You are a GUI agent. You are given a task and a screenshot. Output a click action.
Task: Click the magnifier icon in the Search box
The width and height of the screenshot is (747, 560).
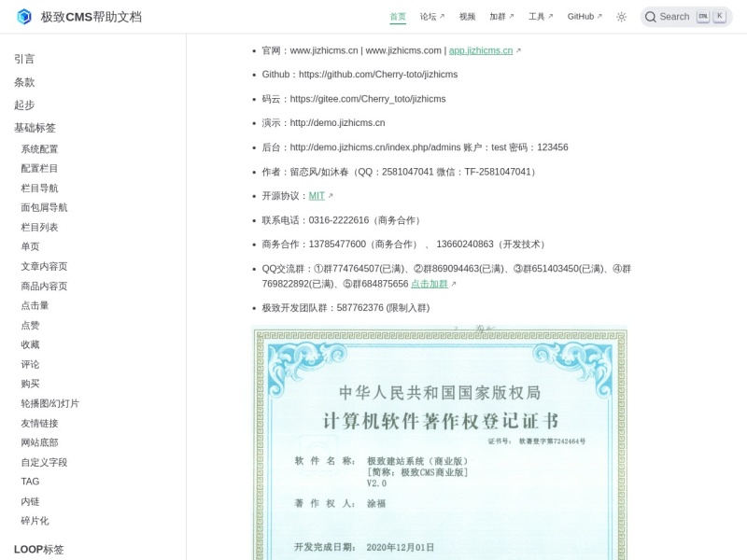tap(650, 17)
